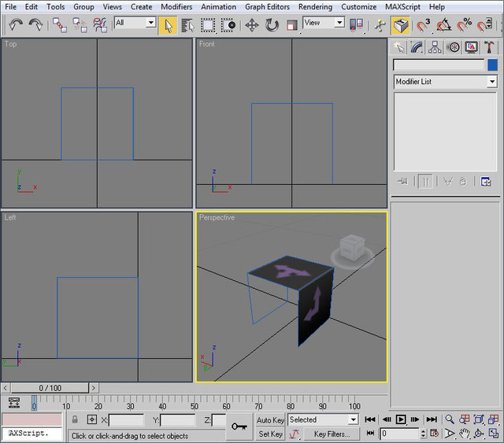The width and height of the screenshot is (504, 443).
Task: Toggle the selection lock padlock
Action: point(76,420)
